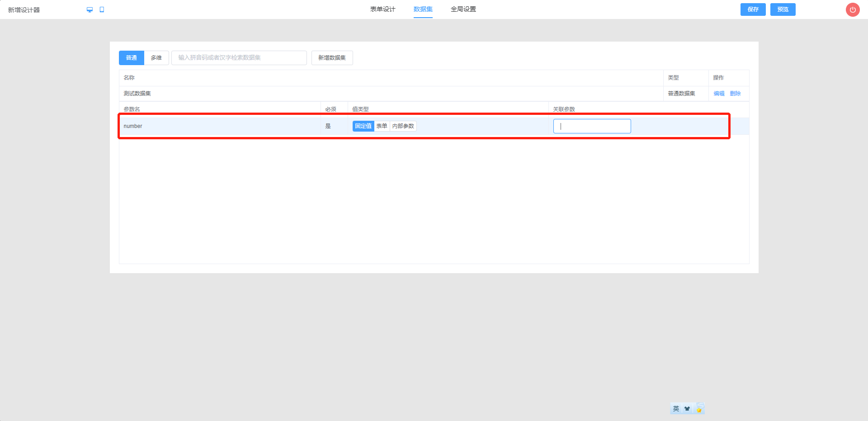Go to the 全局设置 tab
The width and height of the screenshot is (868, 421).
pos(463,9)
